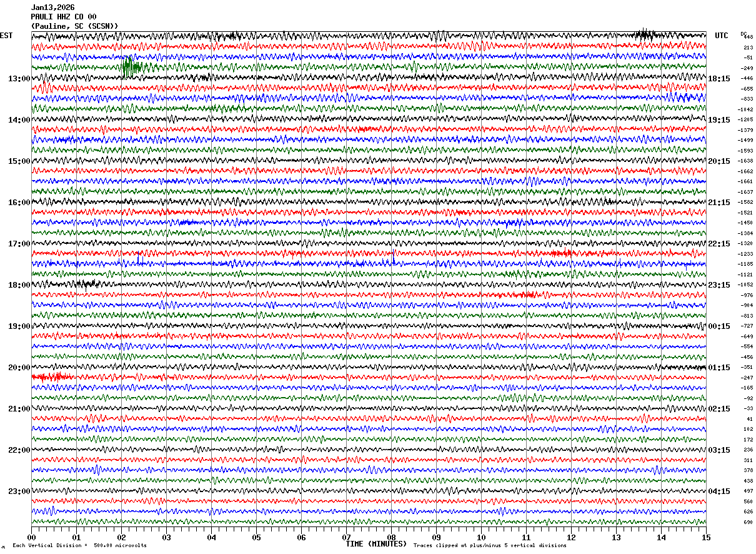The height and width of the screenshot is (554, 756).
Task: Click minute tick label "13" on time axis
Action: click(x=616, y=537)
